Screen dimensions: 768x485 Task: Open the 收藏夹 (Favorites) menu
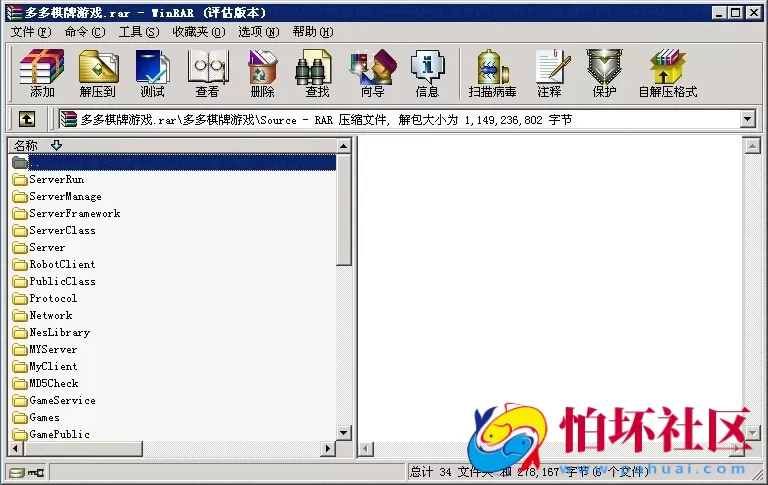pyautogui.click(x=198, y=32)
